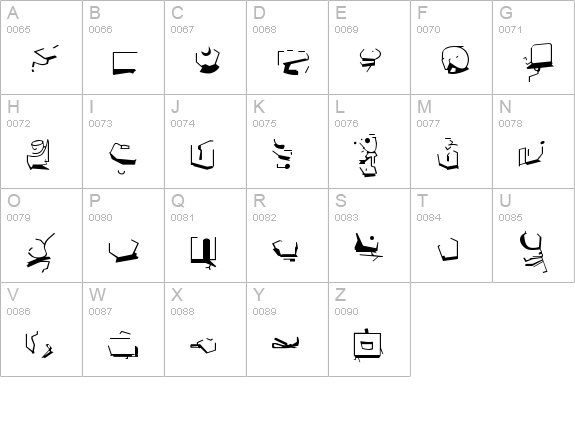The image size is (575, 421).
Task: Pick the V 0086 glyph
Action: (x=39, y=344)
